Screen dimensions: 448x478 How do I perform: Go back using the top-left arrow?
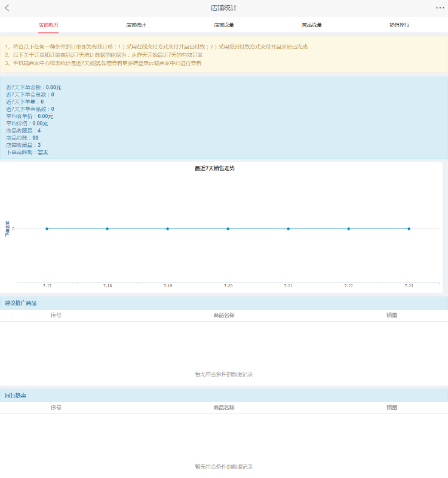click(x=8, y=8)
